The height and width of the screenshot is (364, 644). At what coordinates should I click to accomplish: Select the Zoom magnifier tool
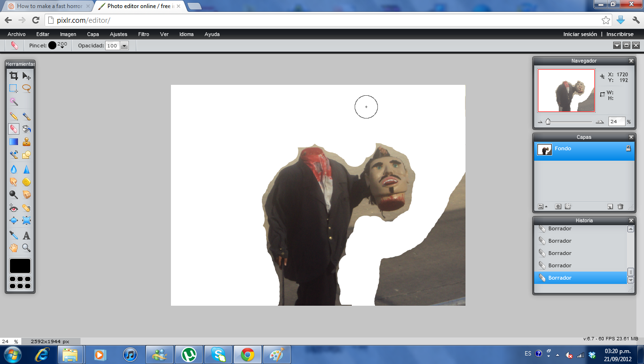[x=27, y=247]
